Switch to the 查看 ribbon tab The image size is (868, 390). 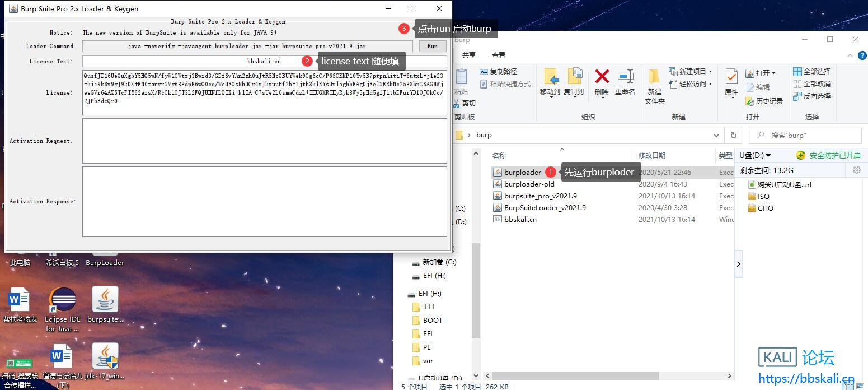point(498,55)
